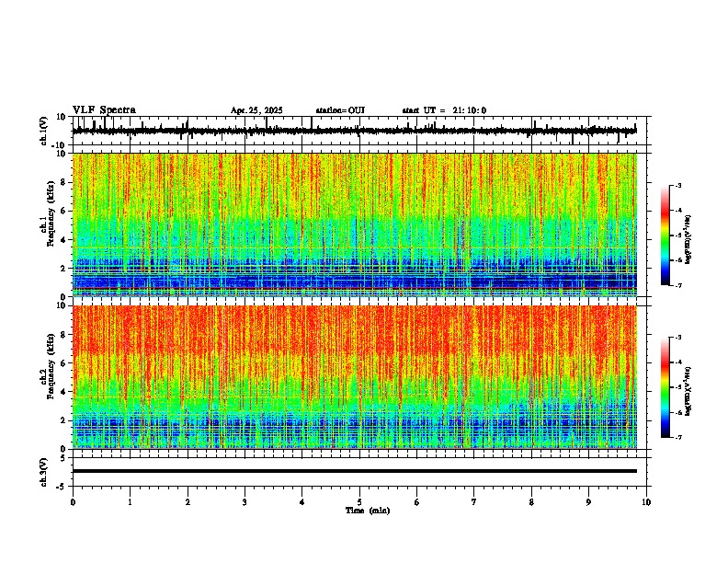Click the ch.2 "Frequency (kHz)" axis label
The image size is (728, 563).
point(51,366)
